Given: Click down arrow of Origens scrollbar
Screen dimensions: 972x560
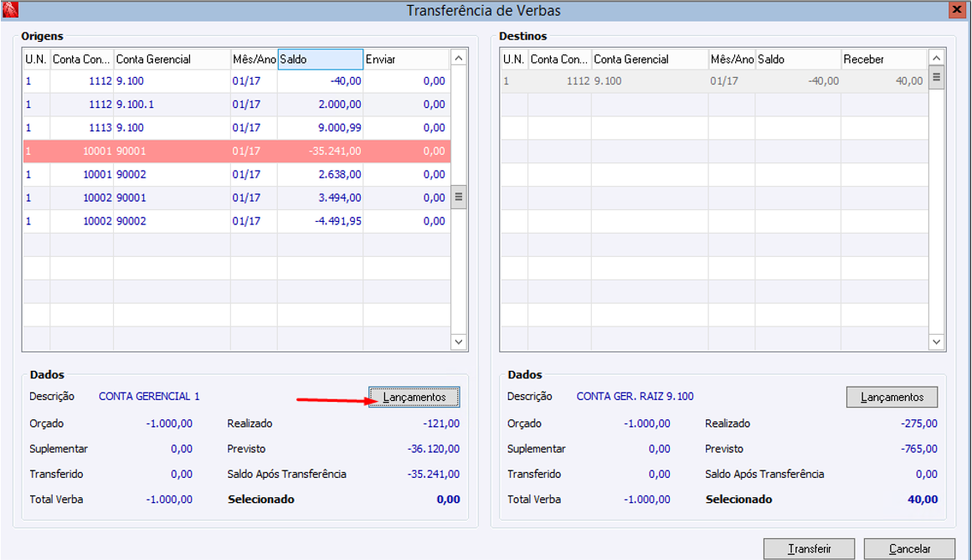Looking at the screenshot, I should point(459,342).
